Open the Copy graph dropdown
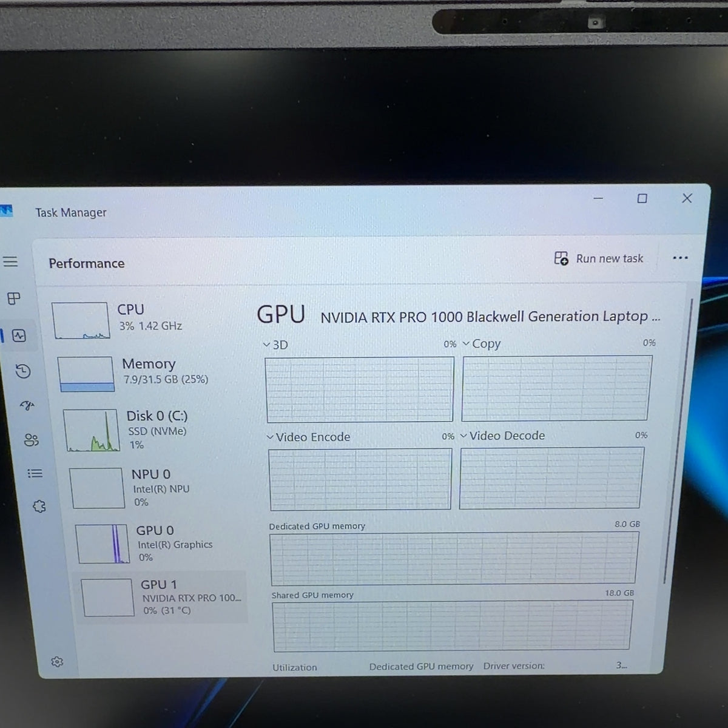728x728 pixels. 482,344
